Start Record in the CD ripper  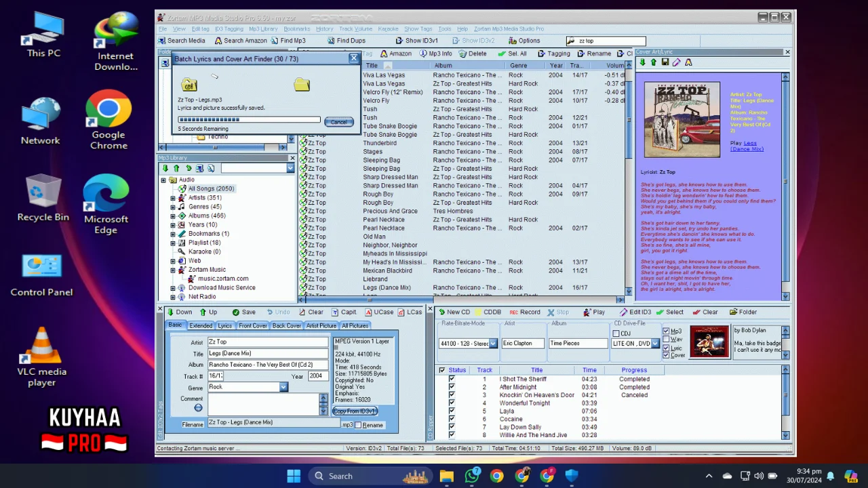[x=525, y=312]
